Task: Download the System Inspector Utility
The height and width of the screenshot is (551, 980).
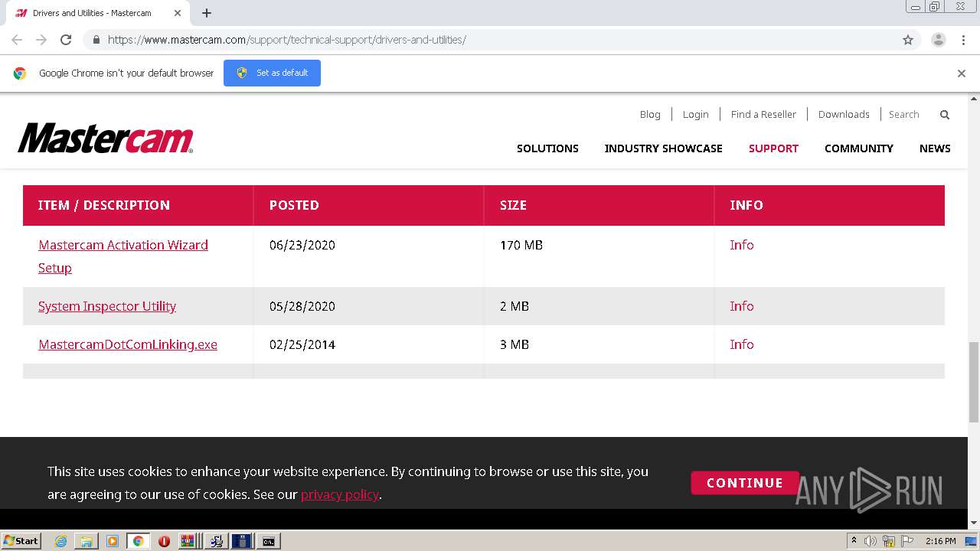Action: (107, 306)
